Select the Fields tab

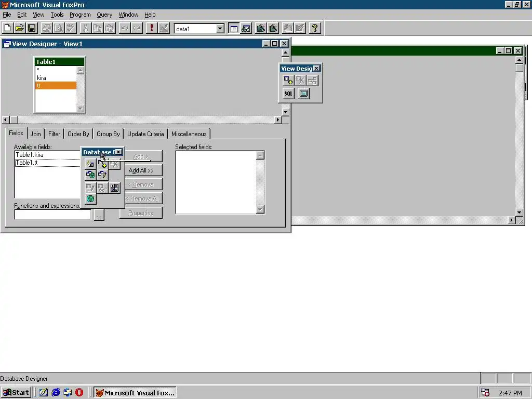tap(16, 132)
